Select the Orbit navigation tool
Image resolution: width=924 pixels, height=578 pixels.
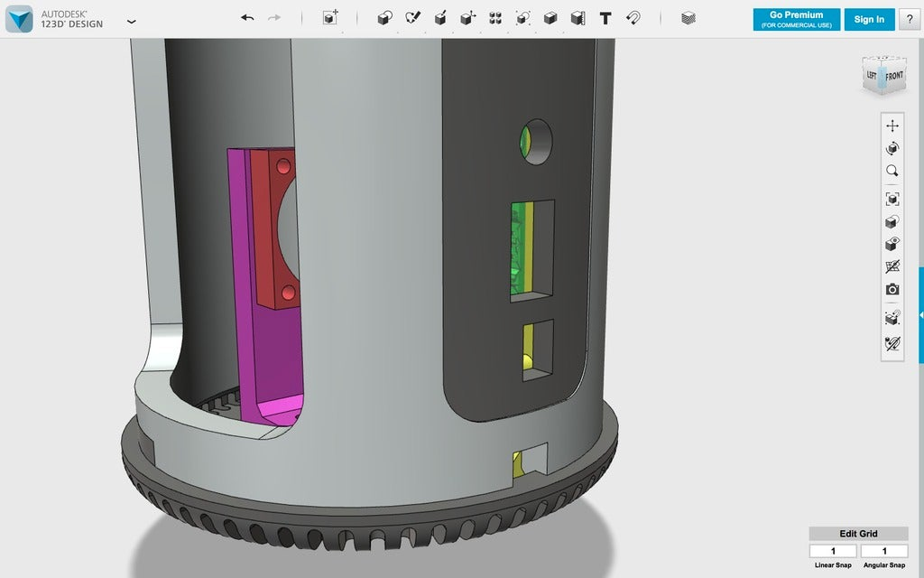click(892, 148)
